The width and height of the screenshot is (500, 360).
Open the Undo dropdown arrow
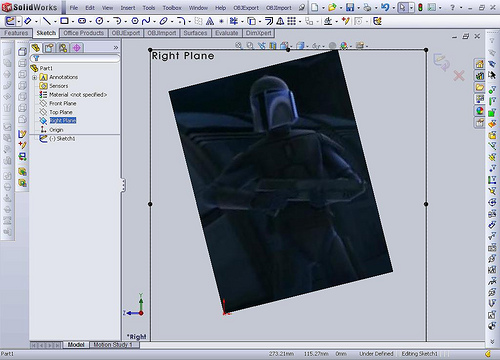[x=393, y=7]
